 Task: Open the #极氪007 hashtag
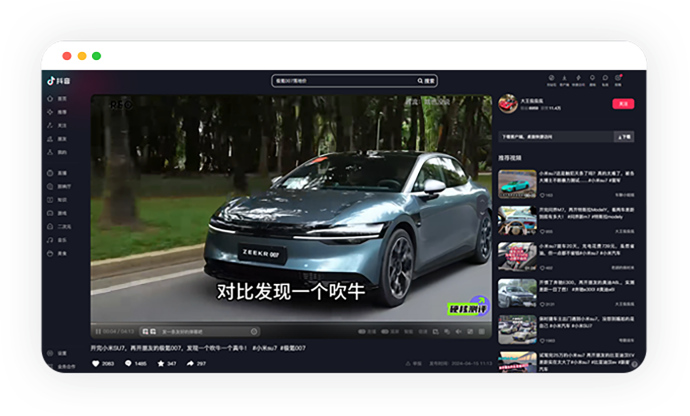pos(293,348)
